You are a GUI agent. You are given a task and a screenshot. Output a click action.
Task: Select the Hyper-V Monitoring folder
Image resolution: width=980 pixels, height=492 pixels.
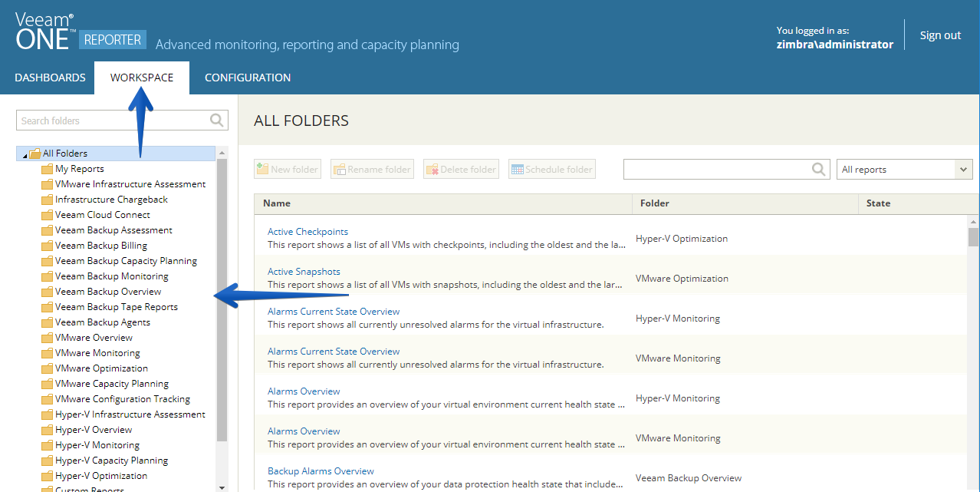pos(97,445)
